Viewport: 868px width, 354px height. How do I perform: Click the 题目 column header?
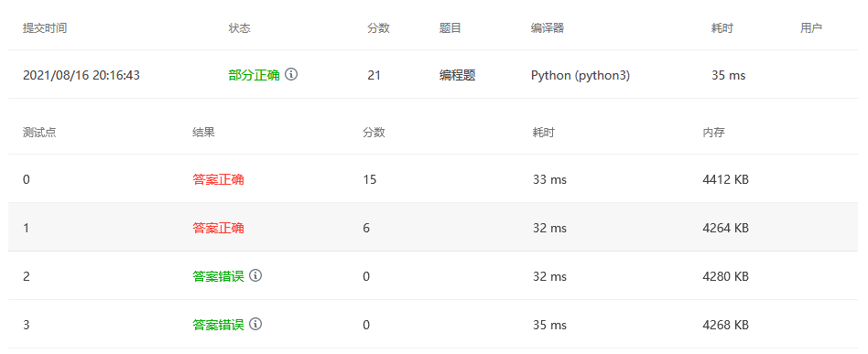pyautogui.click(x=450, y=28)
